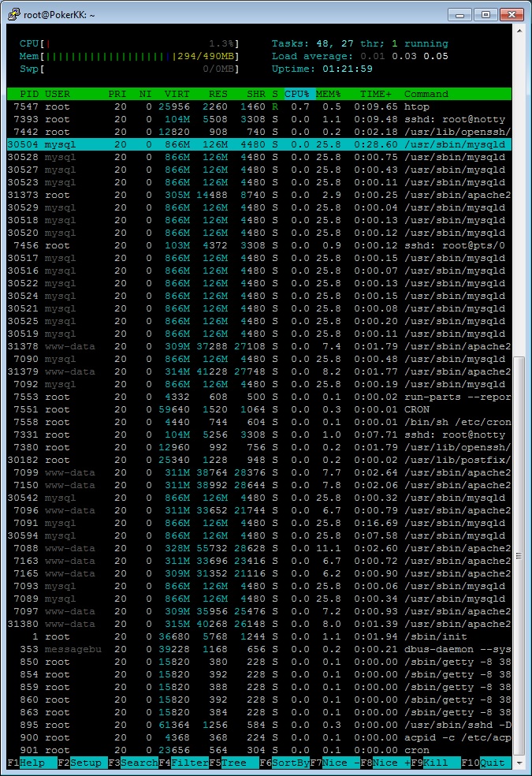Sort by TIME+ column header
532x776 pixels.
[371, 94]
